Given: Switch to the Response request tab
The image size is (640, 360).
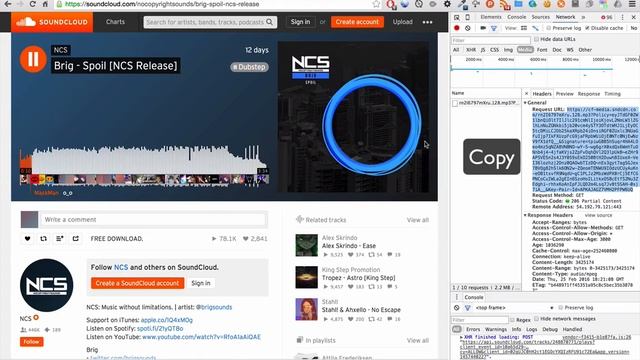Looking at the screenshot, I should (x=589, y=94).
